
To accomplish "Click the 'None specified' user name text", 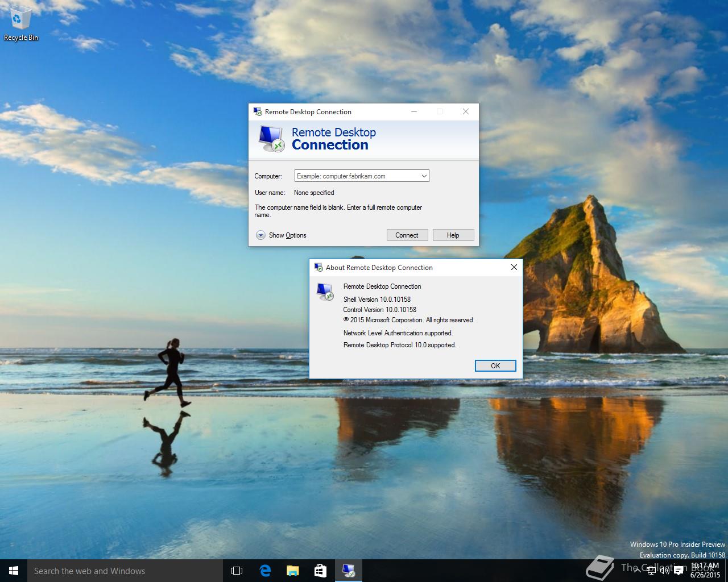I will [x=314, y=193].
